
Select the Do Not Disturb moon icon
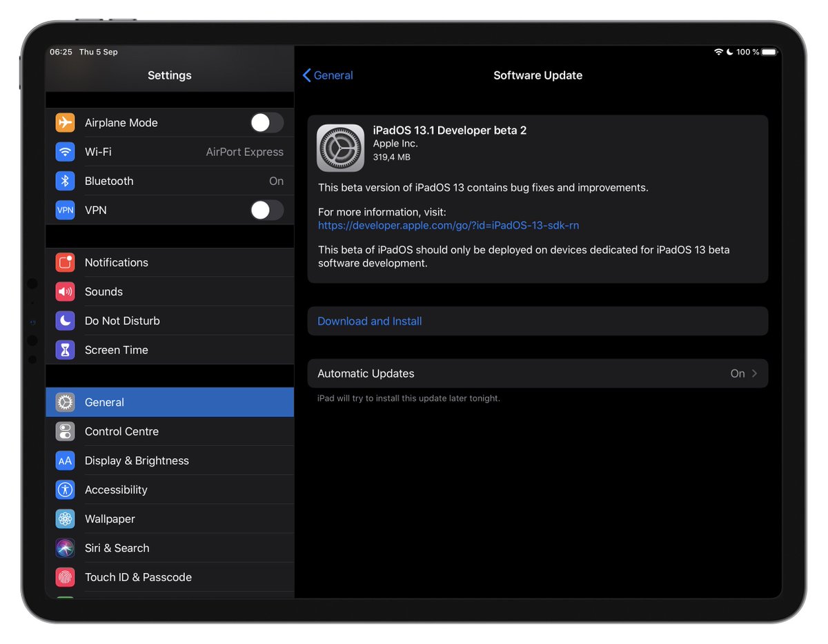click(64, 320)
